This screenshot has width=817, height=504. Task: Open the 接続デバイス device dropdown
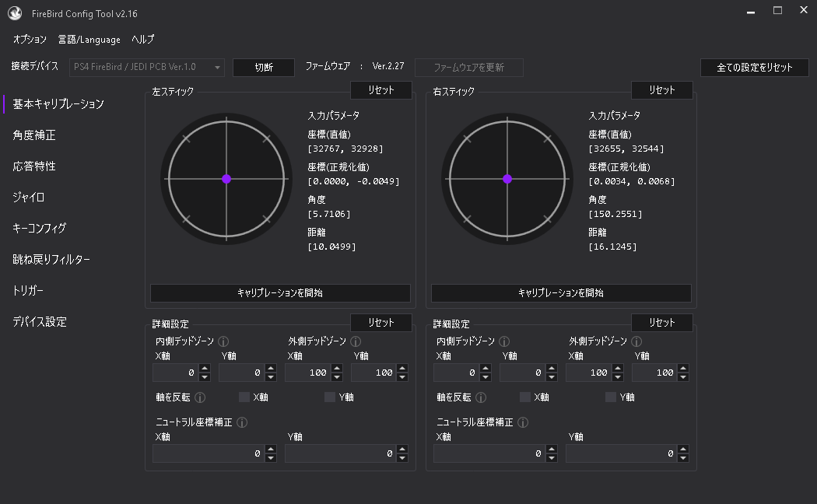pos(147,68)
